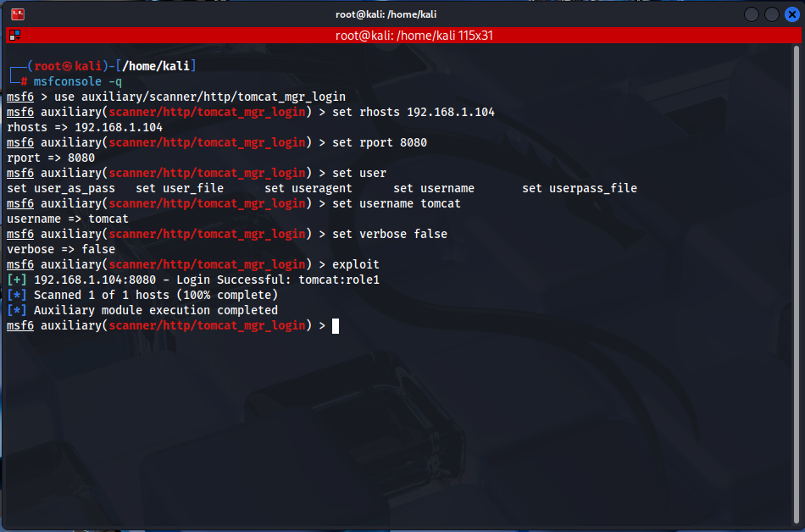Screen dimensions: 805x532
Task: Click the 'set userpass_file' completion option
Action: 580,188
